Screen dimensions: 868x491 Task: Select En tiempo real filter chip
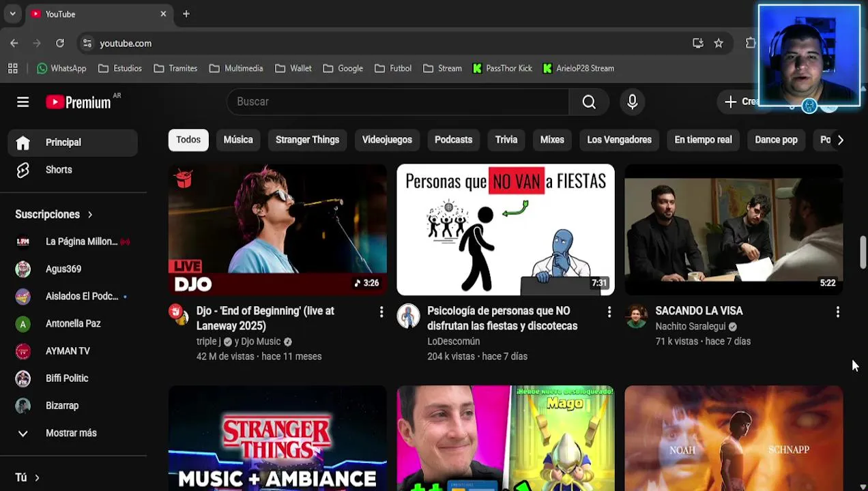703,140
